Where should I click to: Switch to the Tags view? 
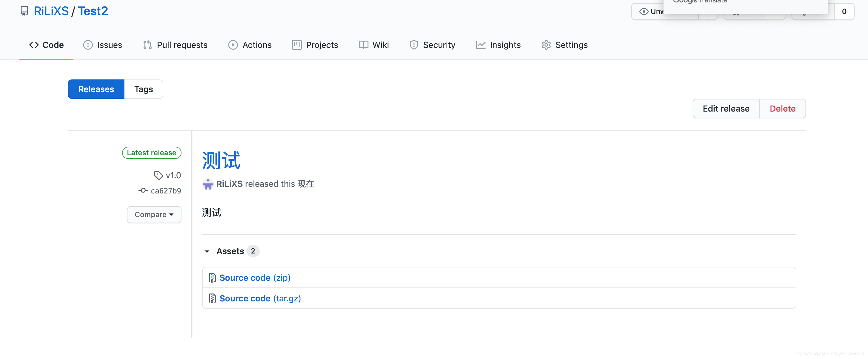[144, 89]
